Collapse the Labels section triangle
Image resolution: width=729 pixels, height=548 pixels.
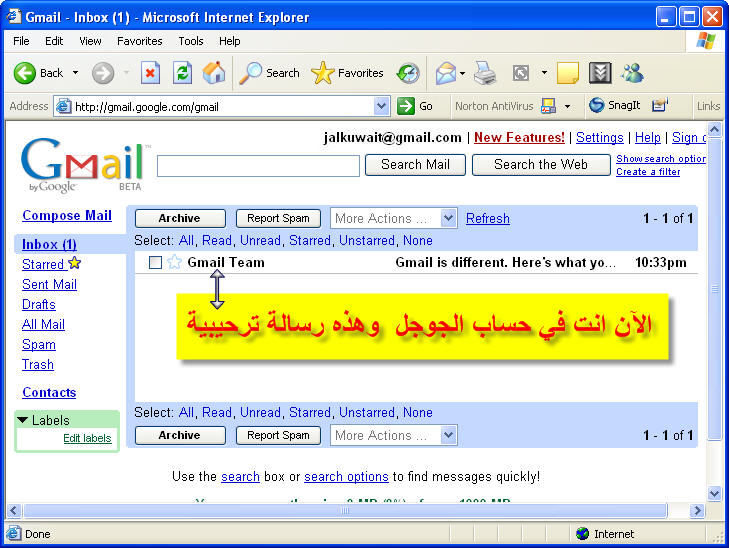(22, 420)
